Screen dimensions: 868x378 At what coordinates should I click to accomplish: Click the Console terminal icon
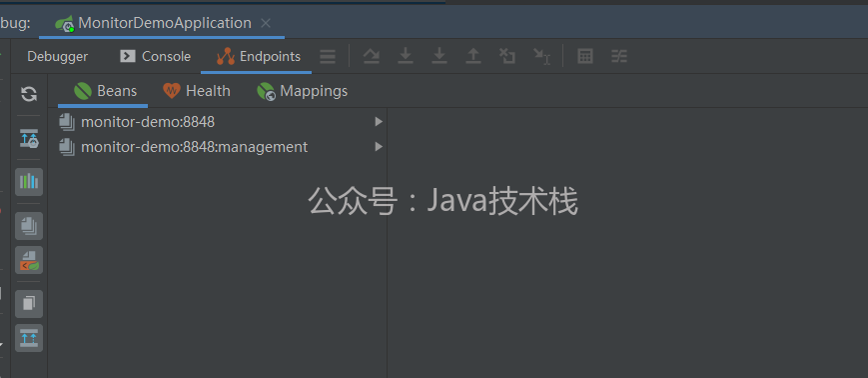click(128, 56)
